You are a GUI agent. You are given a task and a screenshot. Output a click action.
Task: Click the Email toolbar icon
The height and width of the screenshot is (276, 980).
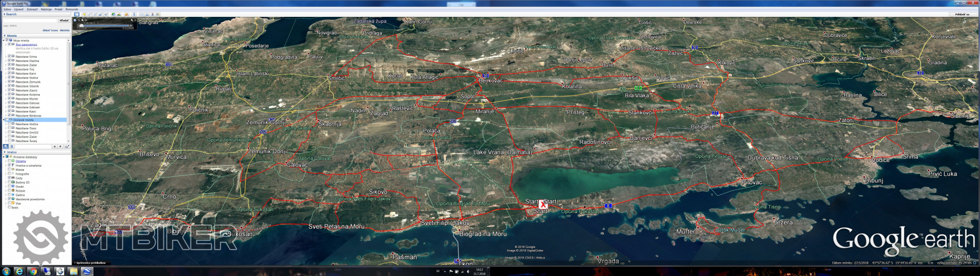(x=141, y=14)
